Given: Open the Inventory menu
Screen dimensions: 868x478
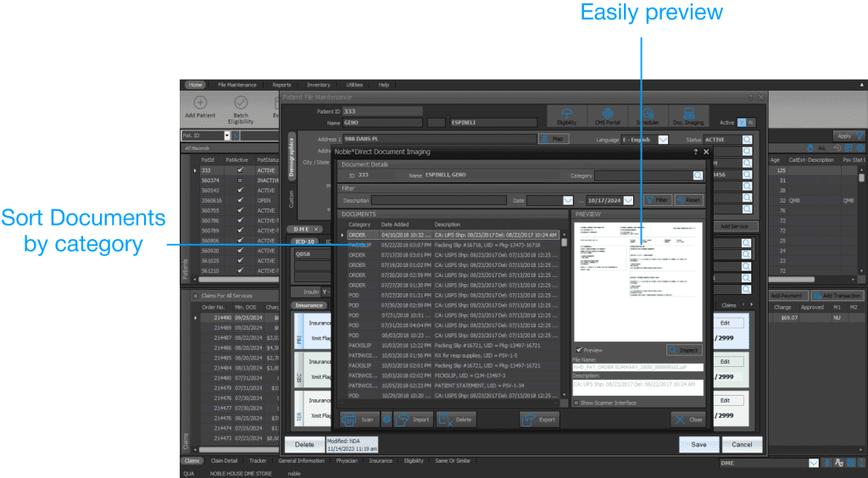Looking at the screenshot, I should [319, 85].
